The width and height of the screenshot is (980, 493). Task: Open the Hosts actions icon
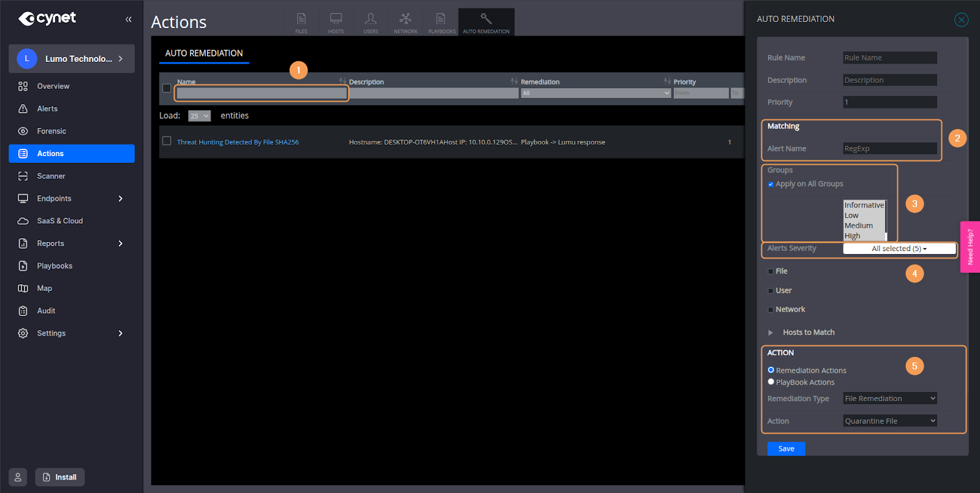[336, 22]
